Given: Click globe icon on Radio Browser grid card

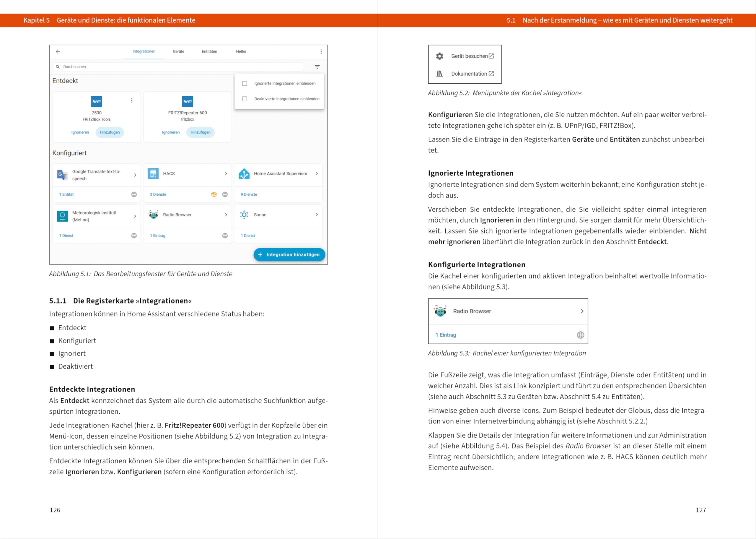Looking at the screenshot, I should 225,236.
